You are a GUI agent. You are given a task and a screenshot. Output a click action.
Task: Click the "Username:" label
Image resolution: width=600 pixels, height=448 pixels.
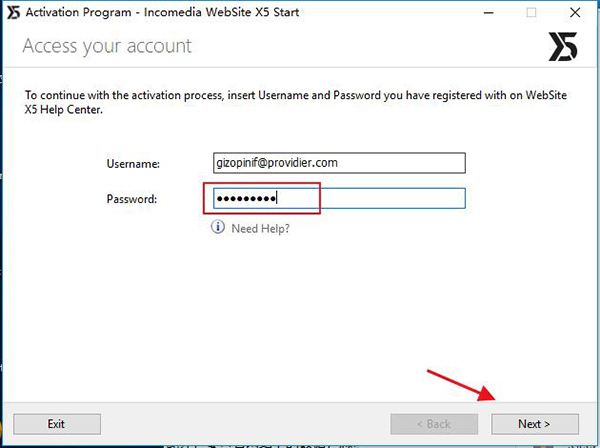[134, 163]
